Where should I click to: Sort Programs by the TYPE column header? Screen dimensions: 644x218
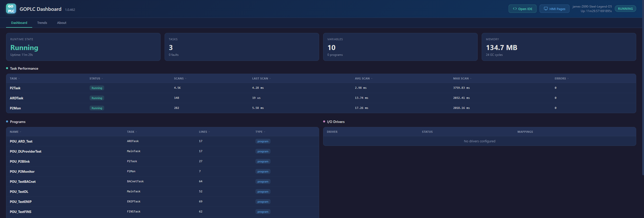click(260, 132)
